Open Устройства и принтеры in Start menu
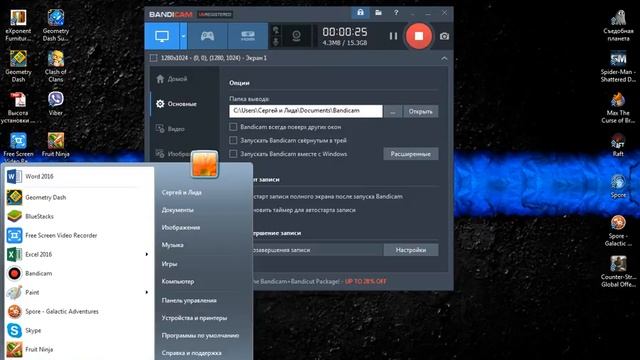Screen dimensions: 640x360 click(194, 318)
